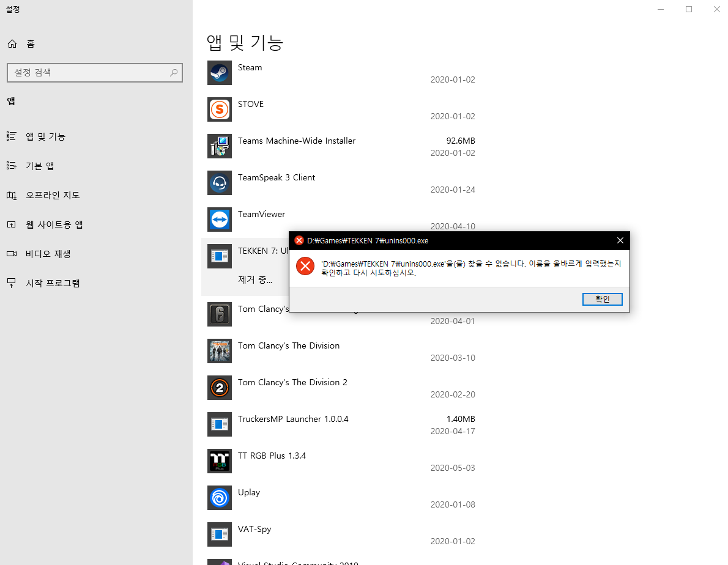Select the STOVE app name

pos(251,104)
